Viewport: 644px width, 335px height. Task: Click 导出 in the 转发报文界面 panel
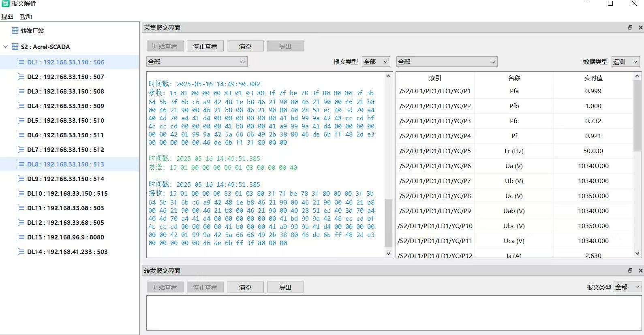[285, 288]
